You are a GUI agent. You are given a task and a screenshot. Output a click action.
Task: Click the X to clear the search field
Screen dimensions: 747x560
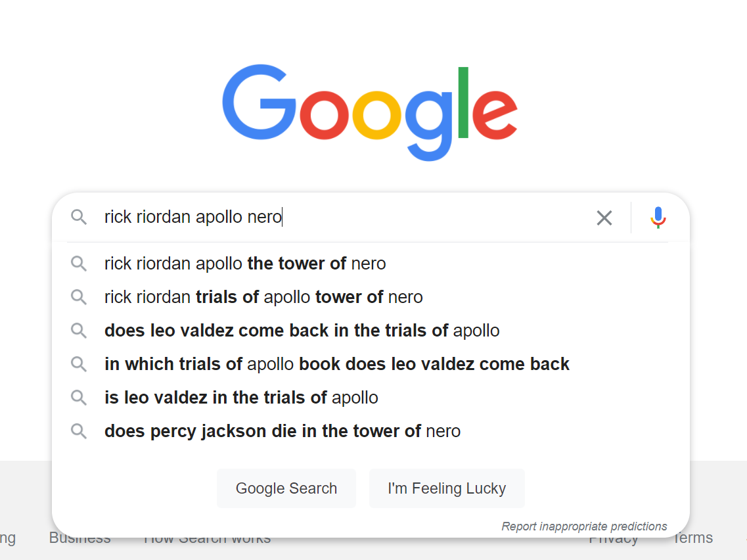[604, 217]
